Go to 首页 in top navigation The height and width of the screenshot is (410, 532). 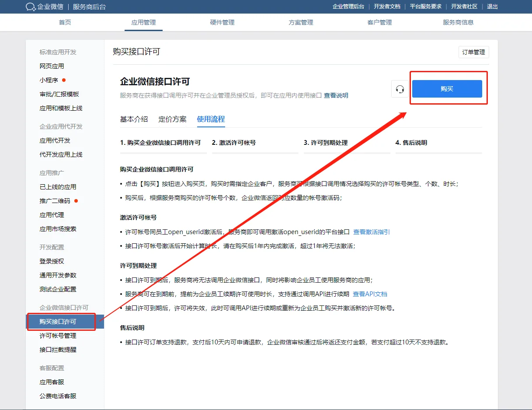coord(65,22)
